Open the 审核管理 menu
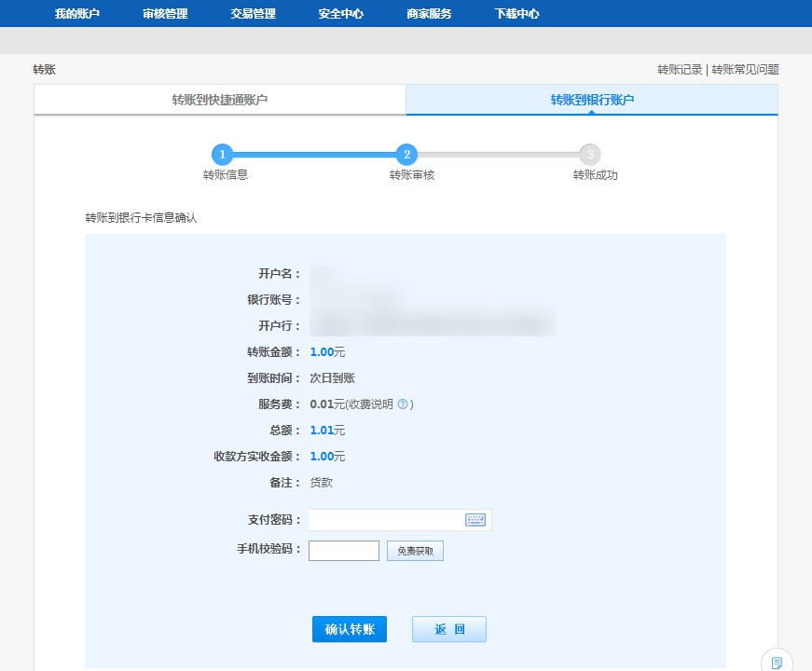812x671 pixels. [x=165, y=14]
